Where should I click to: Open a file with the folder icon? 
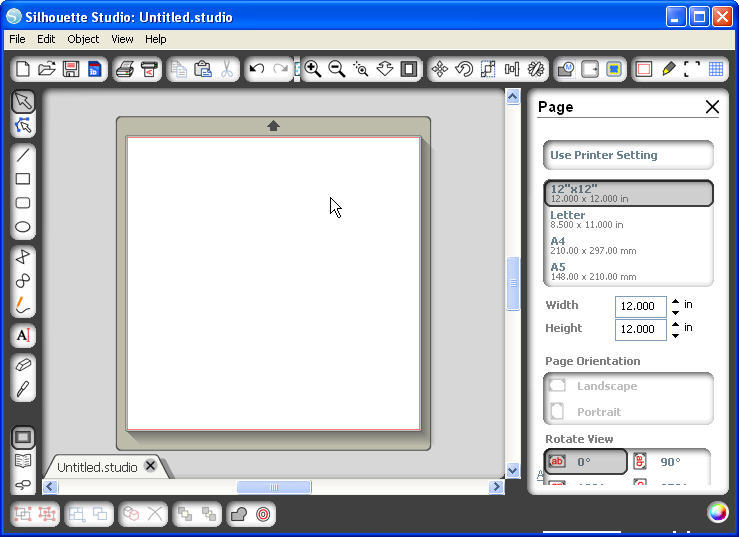[x=47, y=69]
